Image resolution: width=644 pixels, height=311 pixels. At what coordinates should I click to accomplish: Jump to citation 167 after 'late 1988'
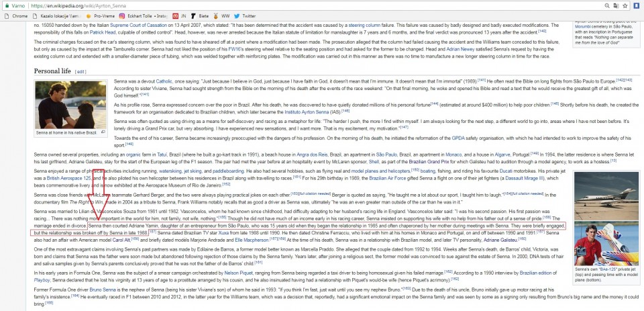click(152, 232)
